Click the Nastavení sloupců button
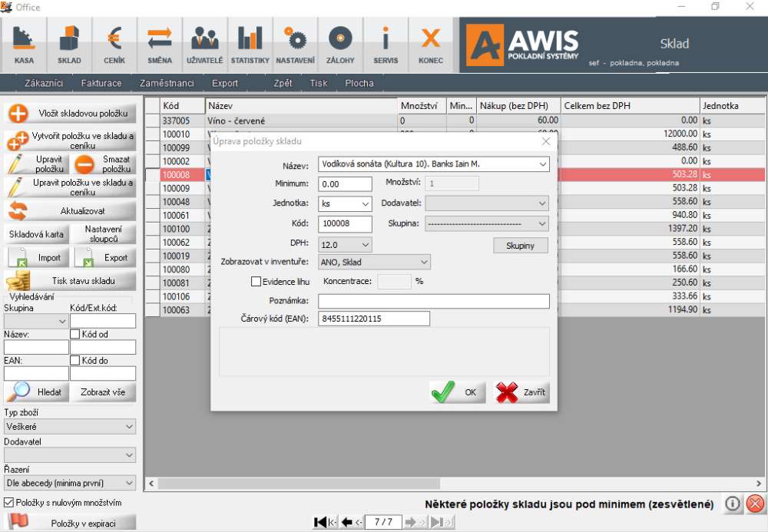The image size is (768, 532). tap(104, 234)
